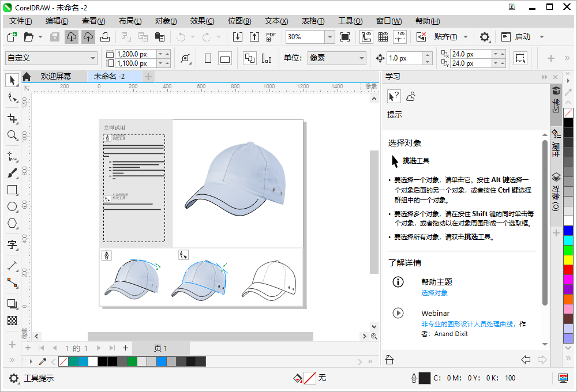Viewport: 577px width, 392px height.
Task: Switch to the 欢迎屏幕 tab
Action: coord(55,77)
